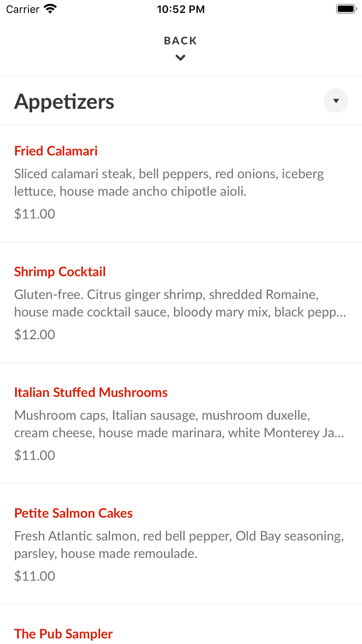The width and height of the screenshot is (362, 644).
Task: Click the Fried Calamari description text
Action: click(x=169, y=183)
